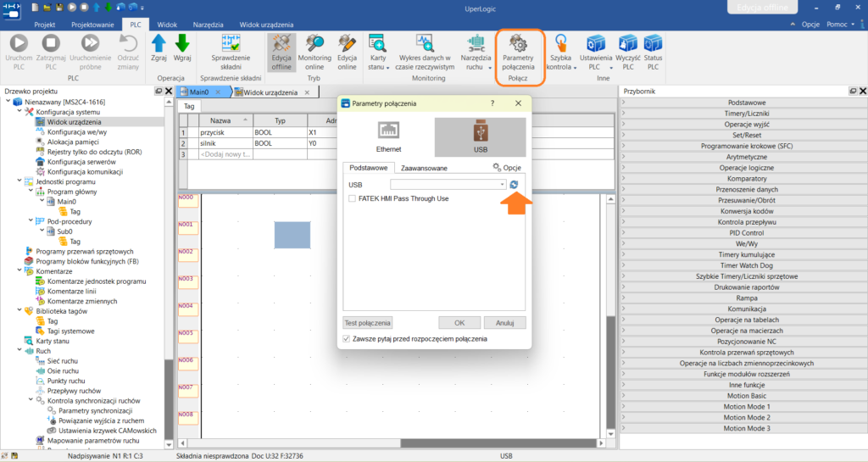Open Opcje gear in connection dialog
This screenshot has height=462, width=868.
507,168
